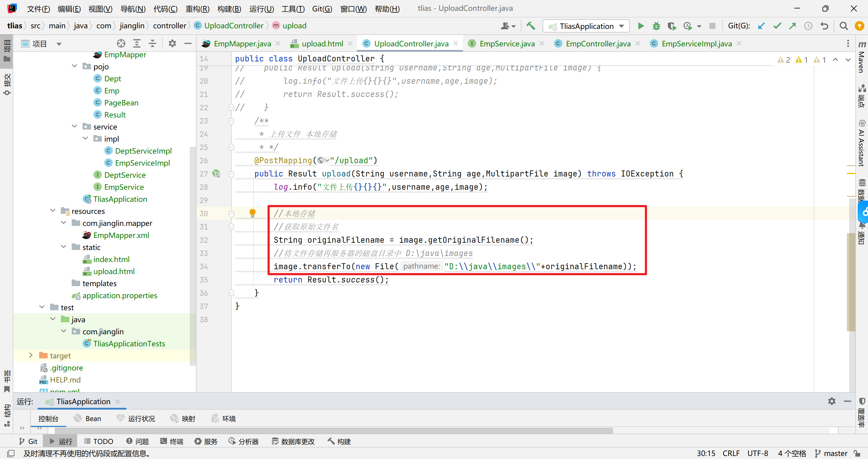Collapse the pojo folder
The width and height of the screenshot is (868, 459).
point(74,66)
